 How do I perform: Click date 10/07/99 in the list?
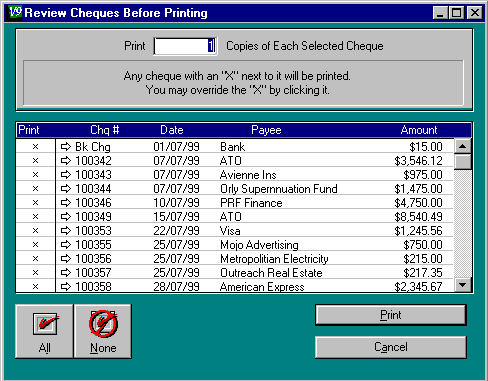click(176, 203)
